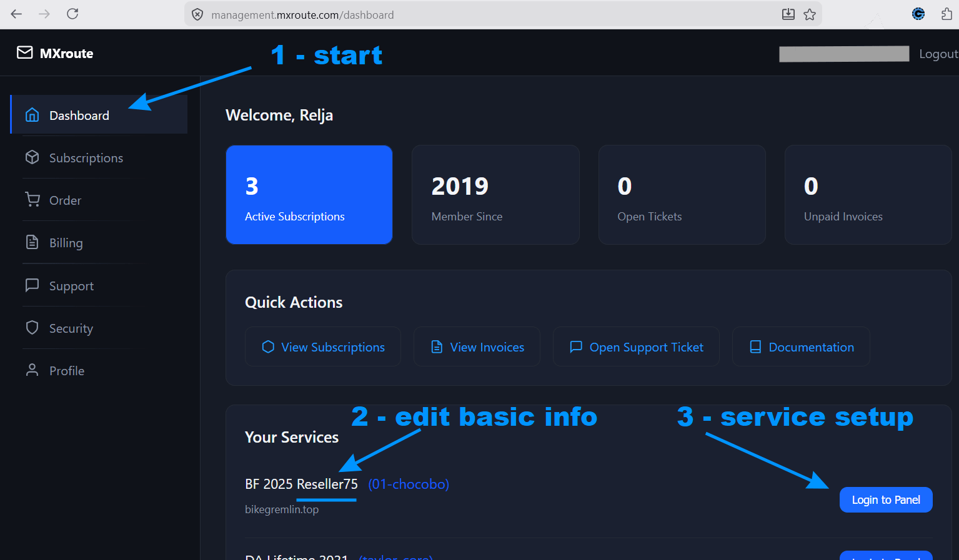Click the bikegremlin.top domain text

[x=282, y=509]
